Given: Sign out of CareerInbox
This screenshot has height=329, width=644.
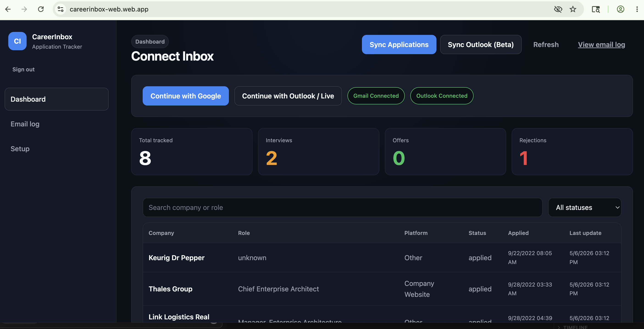Looking at the screenshot, I should click(x=23, y=69).
